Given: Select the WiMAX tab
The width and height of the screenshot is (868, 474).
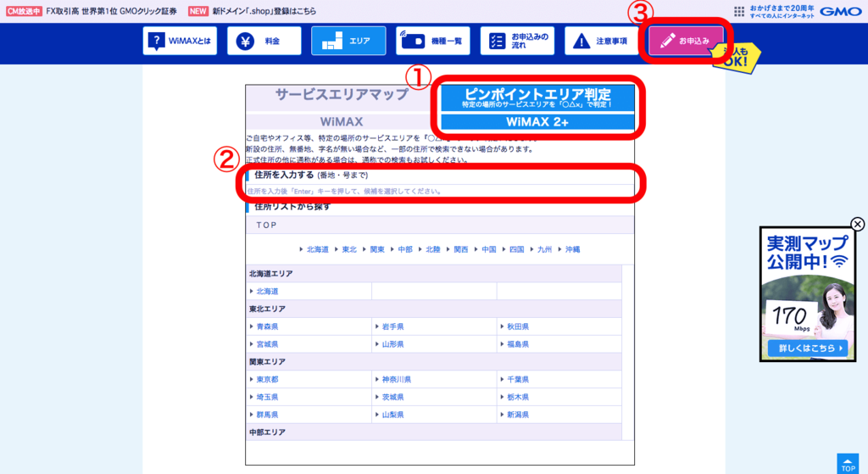Looking at the screenshot, I should 342,122.
